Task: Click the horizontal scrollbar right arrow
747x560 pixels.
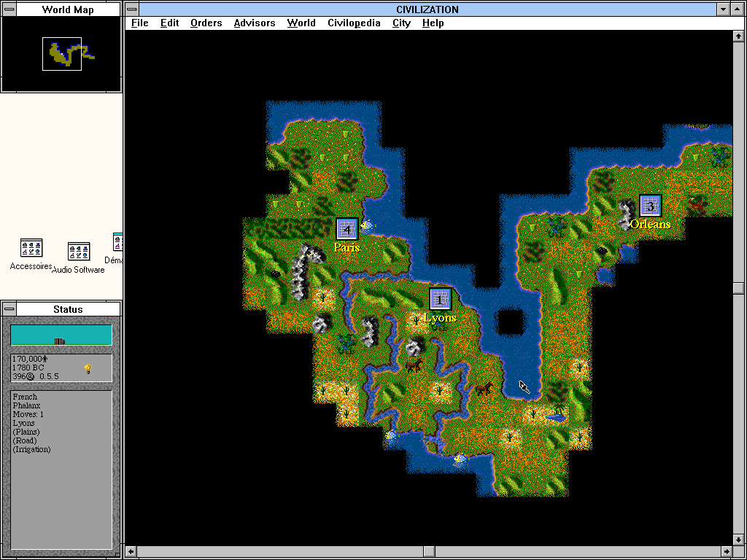Action: click(727, 551)
